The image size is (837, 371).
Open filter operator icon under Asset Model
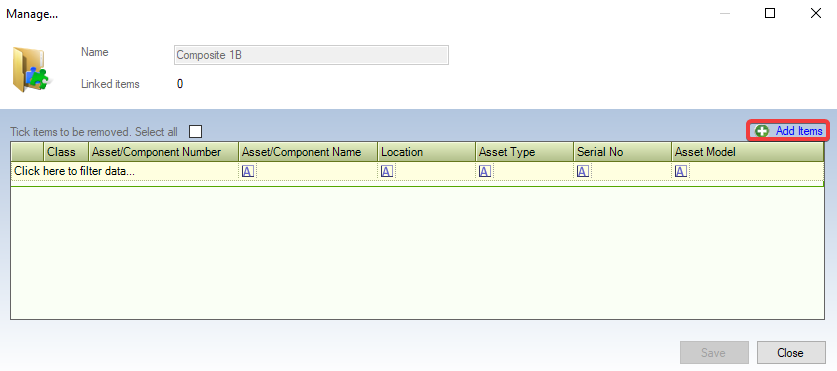coord(681,171)
